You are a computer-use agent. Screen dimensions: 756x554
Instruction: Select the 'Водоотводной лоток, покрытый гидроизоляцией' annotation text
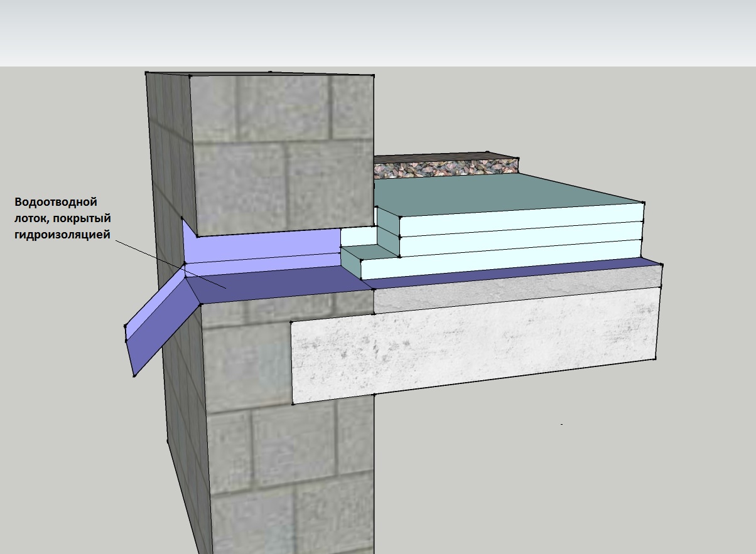(63, 218)
